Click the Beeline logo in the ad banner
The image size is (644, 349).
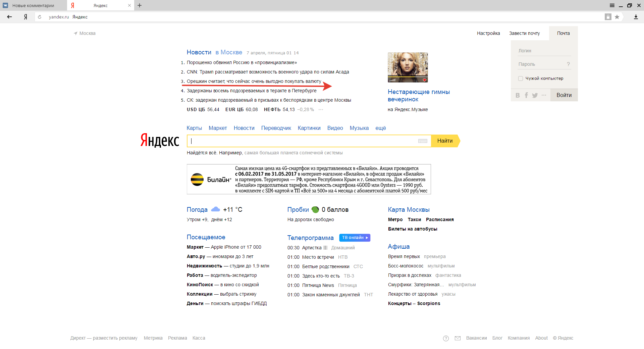[x=211, y=180]
